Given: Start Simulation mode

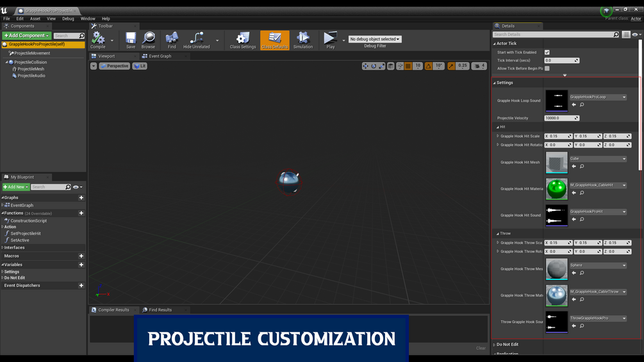Looking at the screenshot, I should tap(302, 40).
